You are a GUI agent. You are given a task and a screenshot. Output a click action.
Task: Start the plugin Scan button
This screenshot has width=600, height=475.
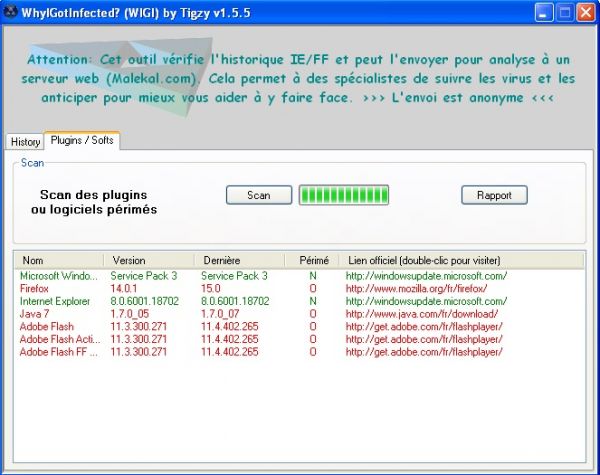coord(259,195)
